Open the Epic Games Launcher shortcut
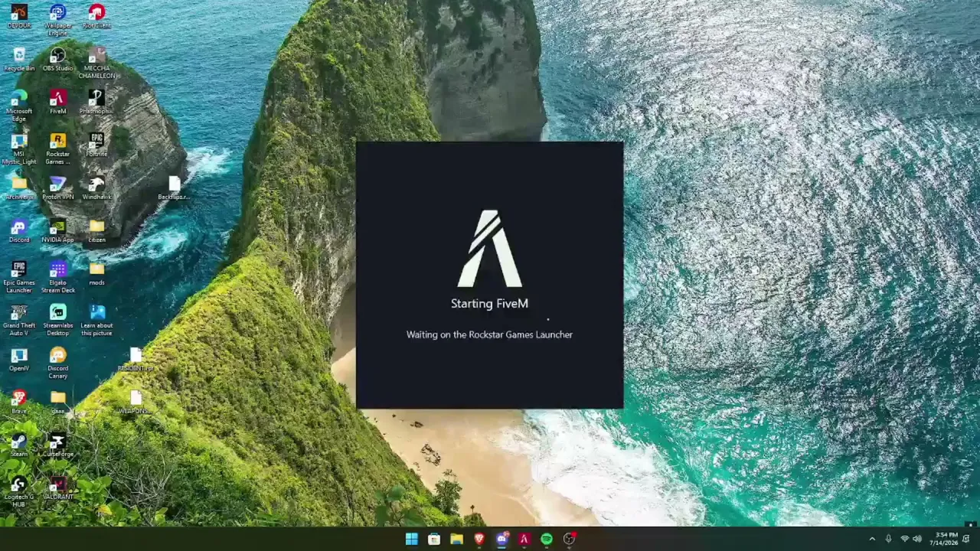 point(19,277)
